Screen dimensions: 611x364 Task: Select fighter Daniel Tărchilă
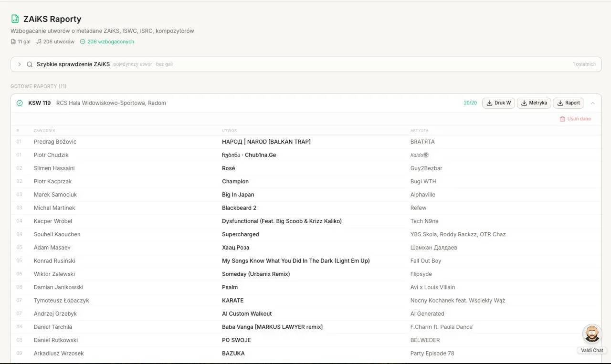53,327
